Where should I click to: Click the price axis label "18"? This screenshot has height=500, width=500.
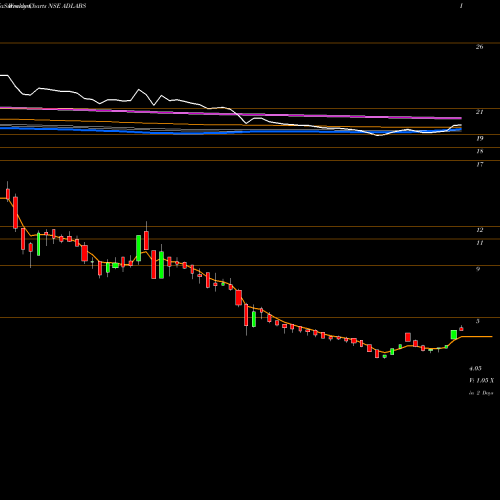(x=479, y=151)
